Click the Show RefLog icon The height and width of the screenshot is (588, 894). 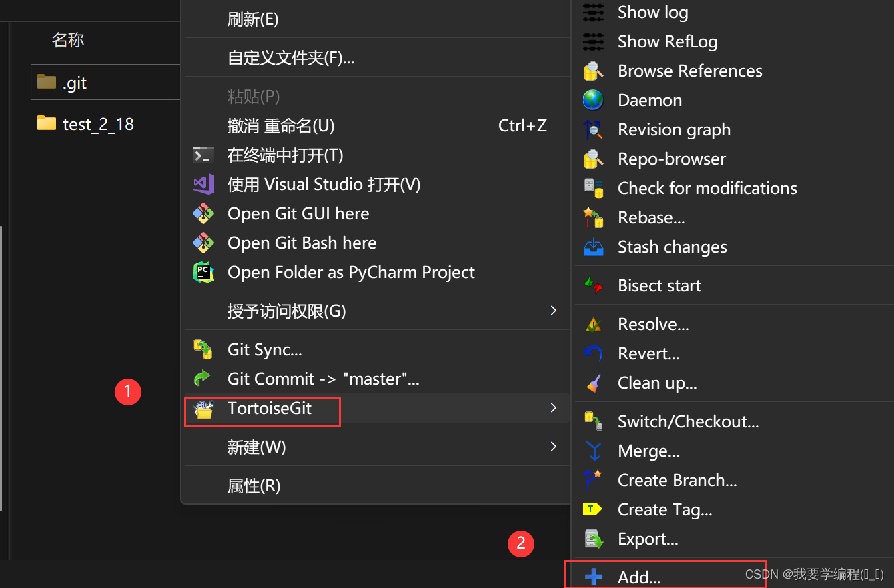pos(593,41)
